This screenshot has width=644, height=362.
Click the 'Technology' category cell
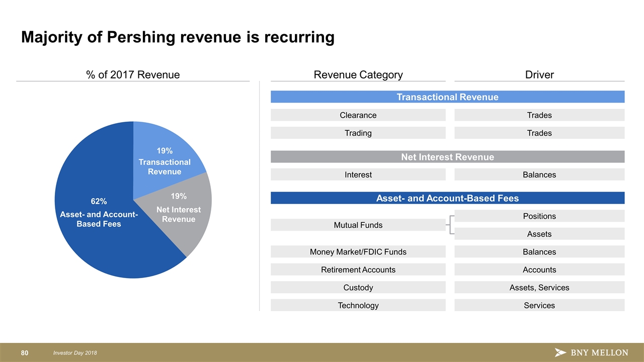click(x=358, y=305)
